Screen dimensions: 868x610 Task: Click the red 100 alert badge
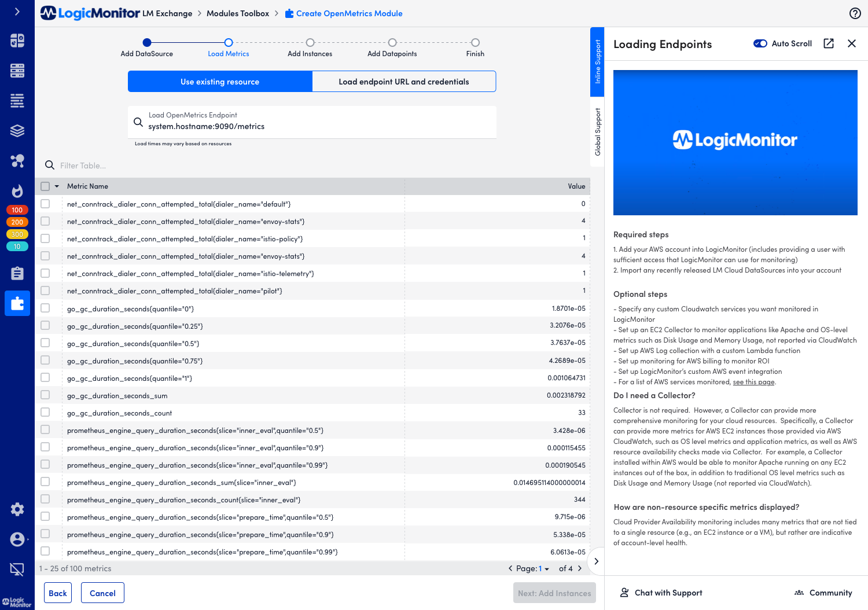17,210
